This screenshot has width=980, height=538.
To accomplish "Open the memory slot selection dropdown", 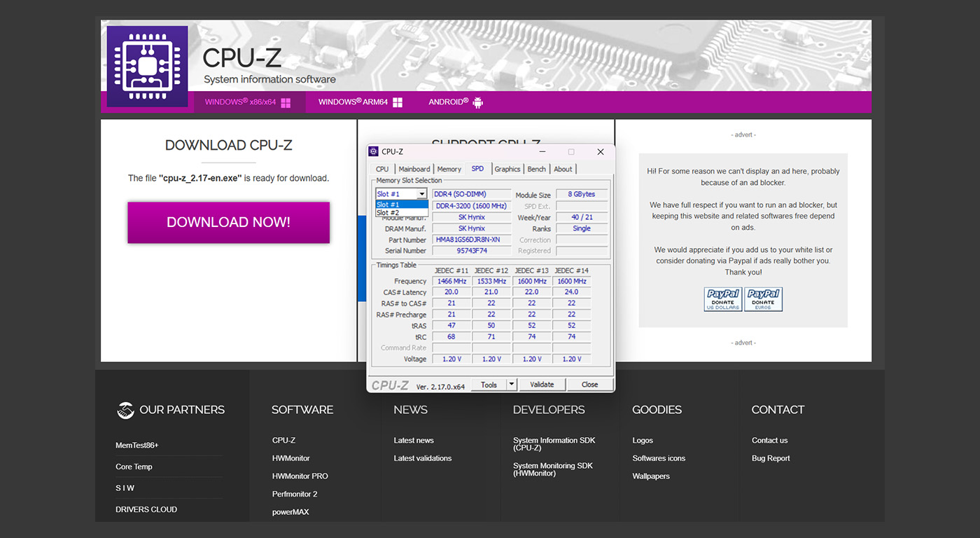I will click(422, 194).
